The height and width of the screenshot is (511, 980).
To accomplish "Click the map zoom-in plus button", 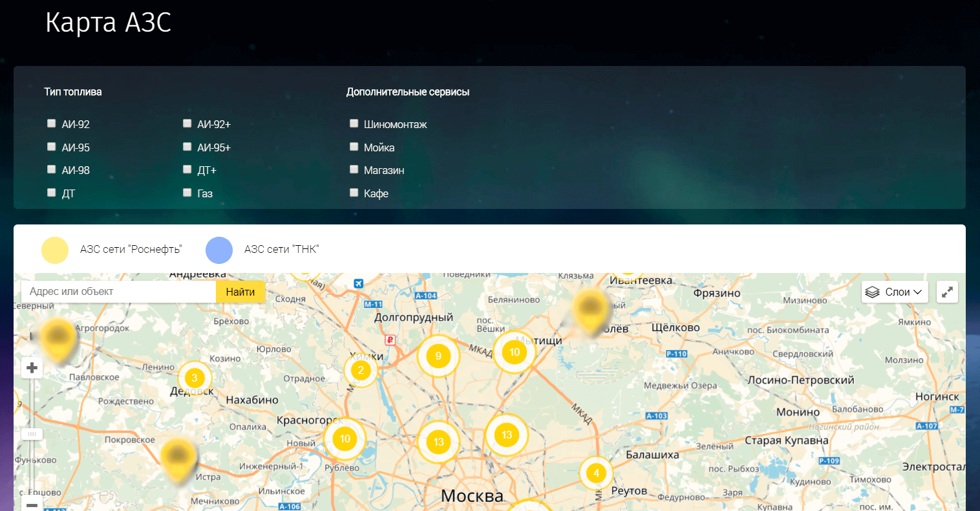I will tap(32, 368).
